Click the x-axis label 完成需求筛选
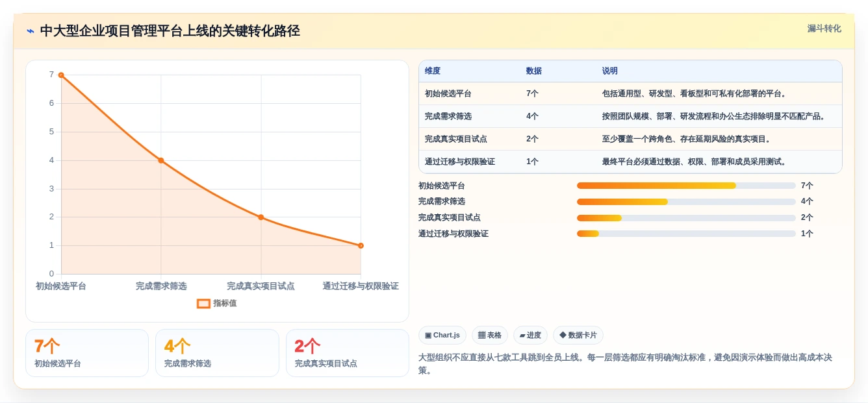Screen dimensions: 868x403 (x=161, y=286)
